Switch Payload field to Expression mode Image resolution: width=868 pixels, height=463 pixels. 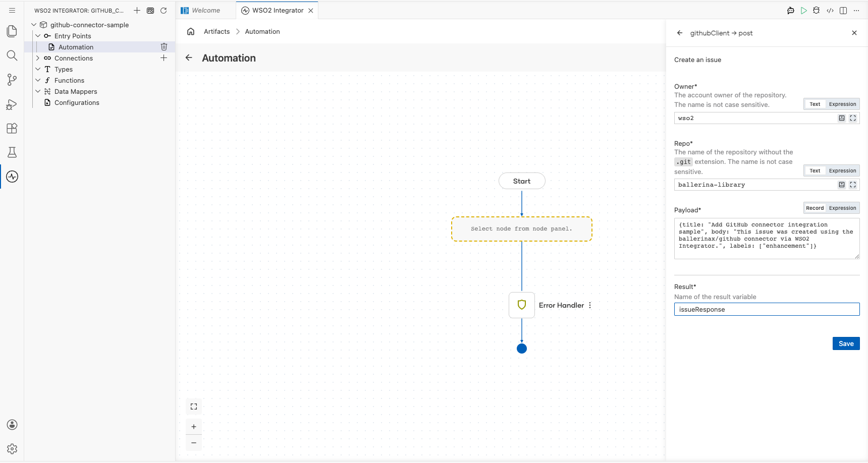click(843, 208)
